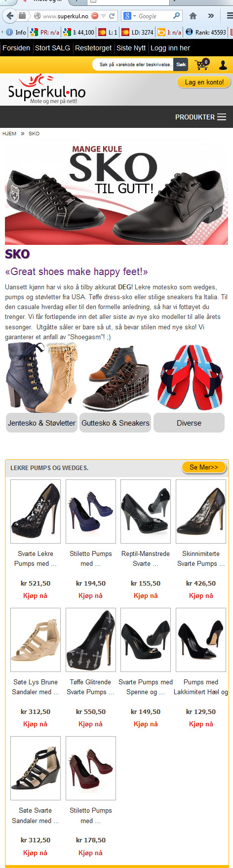The image size is (233, 868).
Task: Click the user account silhouette icon
Action: pos(223,65)
